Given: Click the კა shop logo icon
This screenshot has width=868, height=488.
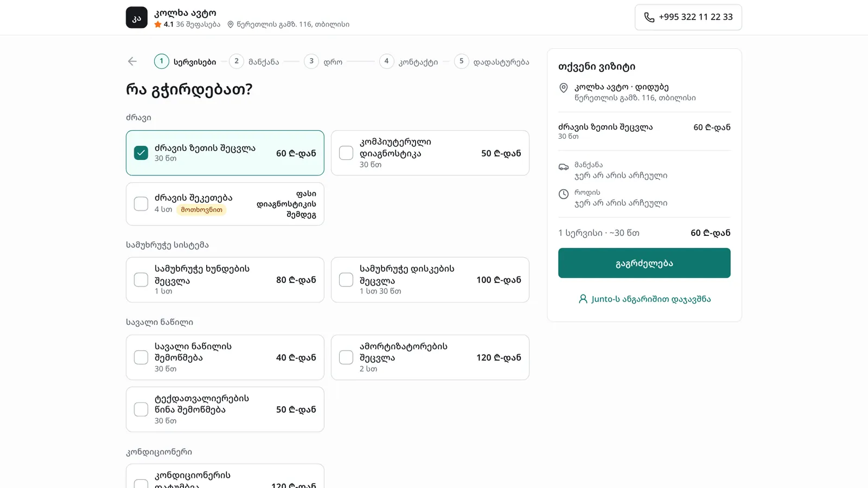Looking at the screenshot, I should click(x=137, y=17).
